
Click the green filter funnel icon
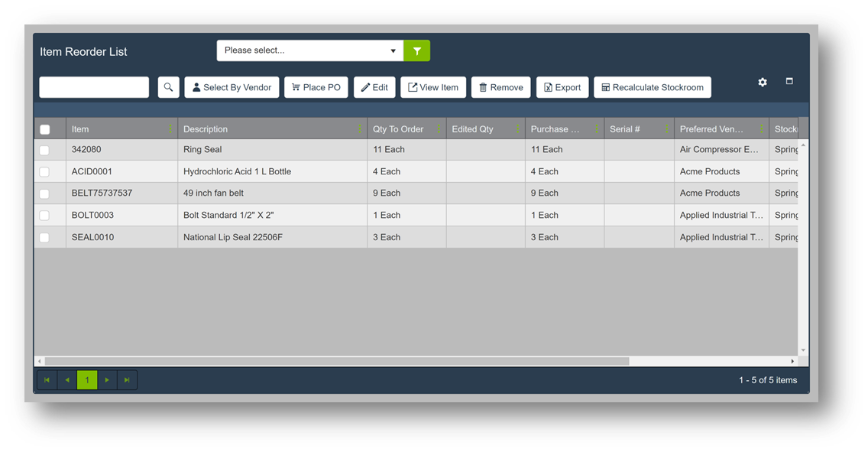click(416, 51)
